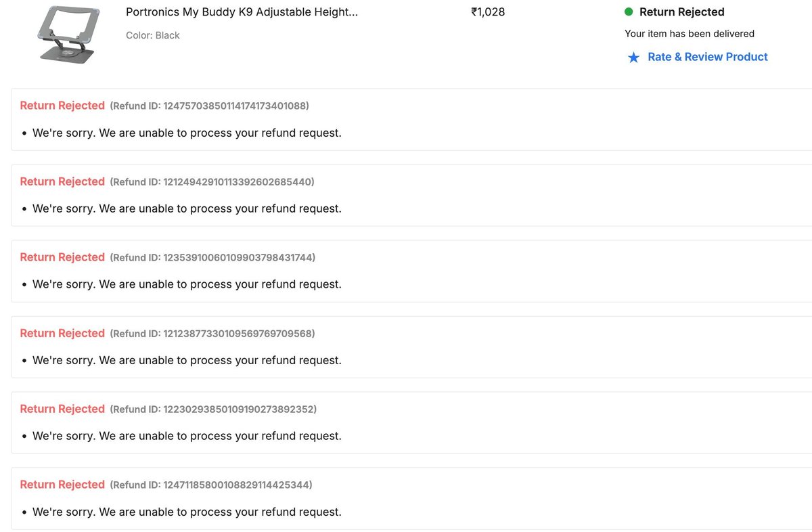Image resolution: width=812 pixels, height=532 pixels.
Task: Select Refund ID 12353910060109903798431744
Action: (212, 257)
